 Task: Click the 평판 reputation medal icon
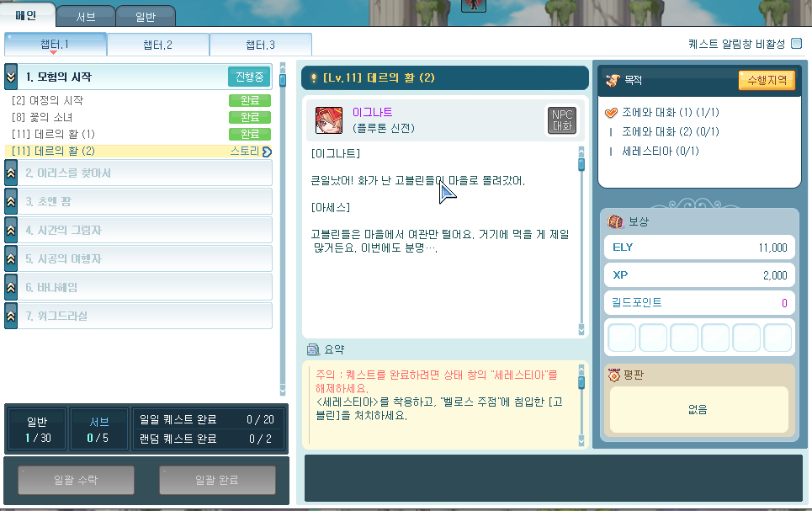pos(613,375)
